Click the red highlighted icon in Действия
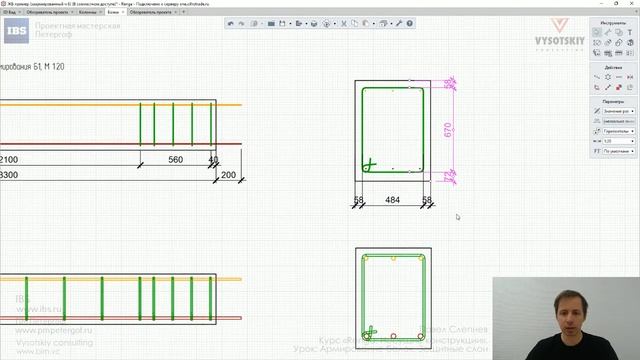Image resolution: width=640 pixels, height=360 pixels. coord(619,87)
